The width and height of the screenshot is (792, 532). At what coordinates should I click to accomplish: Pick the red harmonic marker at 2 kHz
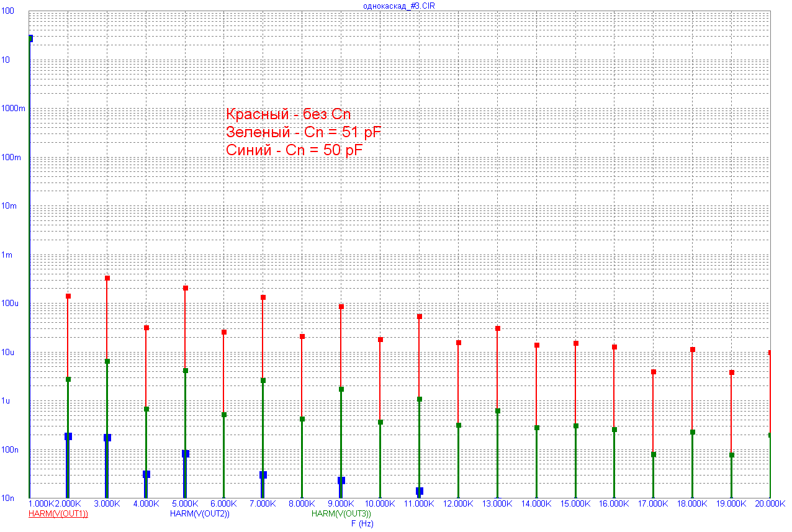click(x=68, y=296)
